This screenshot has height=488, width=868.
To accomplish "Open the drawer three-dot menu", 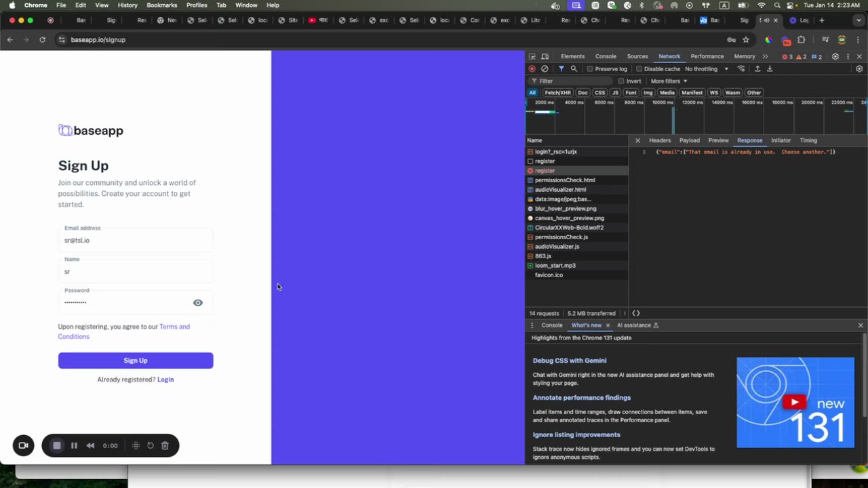I will 532,325.
